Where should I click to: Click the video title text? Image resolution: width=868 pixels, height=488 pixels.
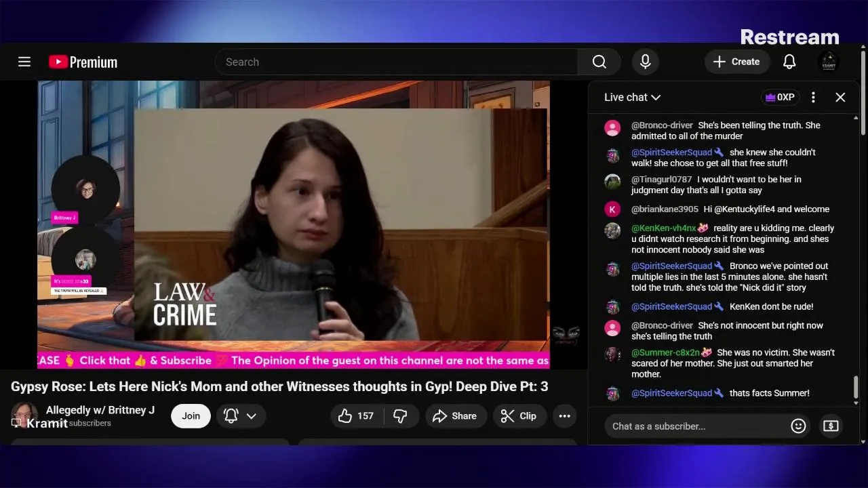click(279, 386)
